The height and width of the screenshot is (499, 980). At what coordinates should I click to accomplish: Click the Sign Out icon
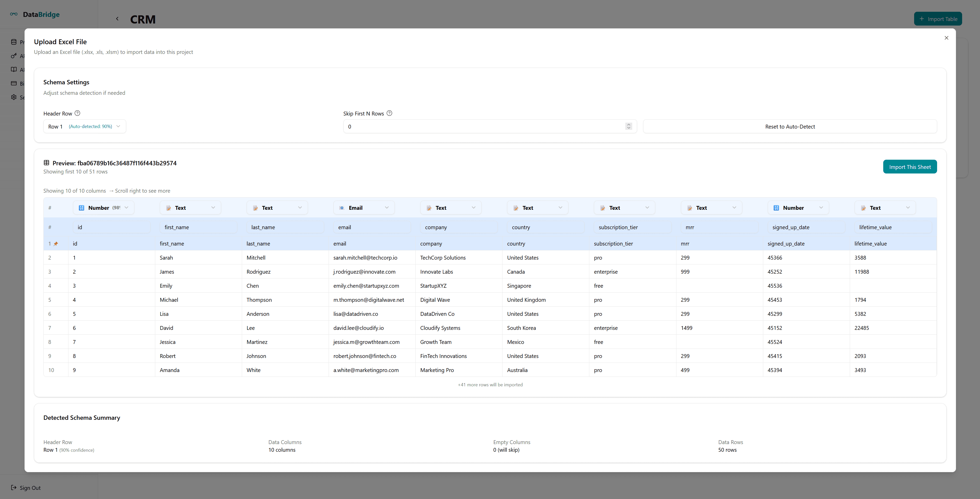click(14, 488)
